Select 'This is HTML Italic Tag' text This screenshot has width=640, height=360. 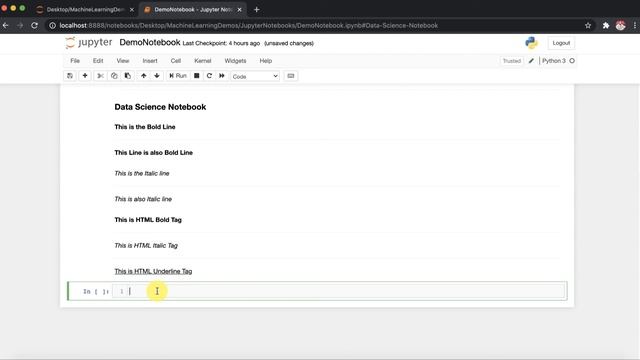[146, 245]
